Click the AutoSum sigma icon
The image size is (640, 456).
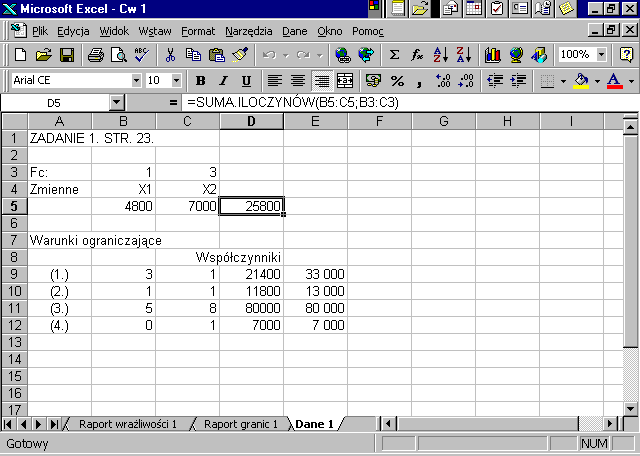tap(394, 55)
